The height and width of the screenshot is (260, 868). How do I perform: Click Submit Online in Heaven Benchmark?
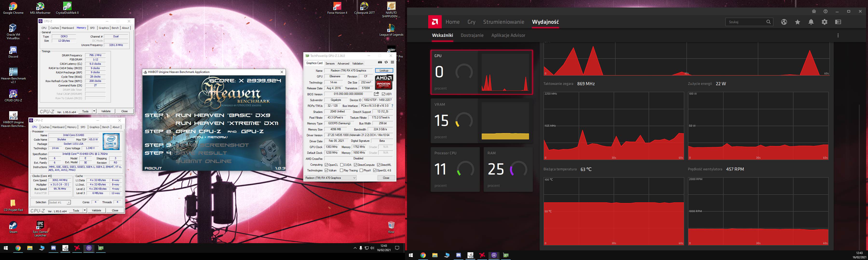[x=203, y=161]
